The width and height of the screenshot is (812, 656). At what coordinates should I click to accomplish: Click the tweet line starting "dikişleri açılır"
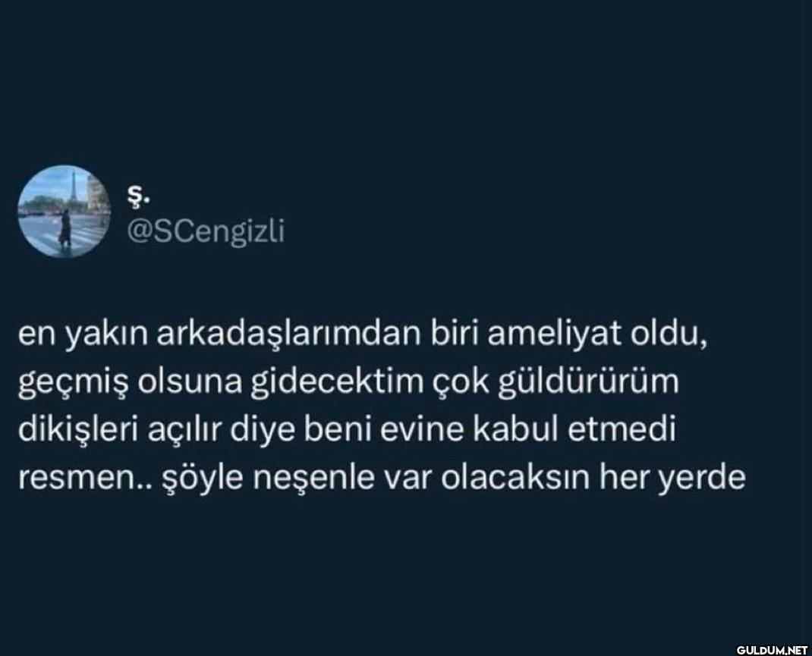[348, 429]
